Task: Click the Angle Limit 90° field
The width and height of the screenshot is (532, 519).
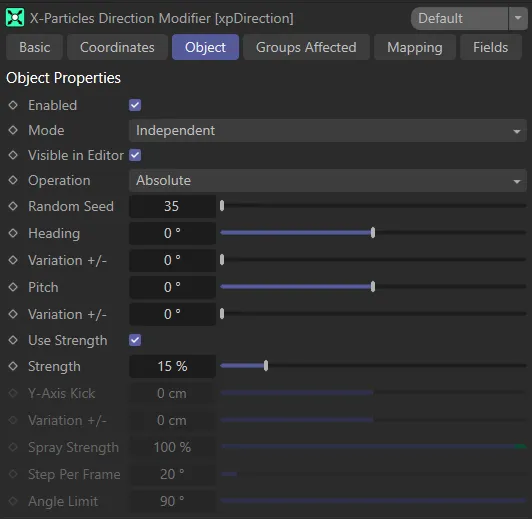Action: click(172, 501)
